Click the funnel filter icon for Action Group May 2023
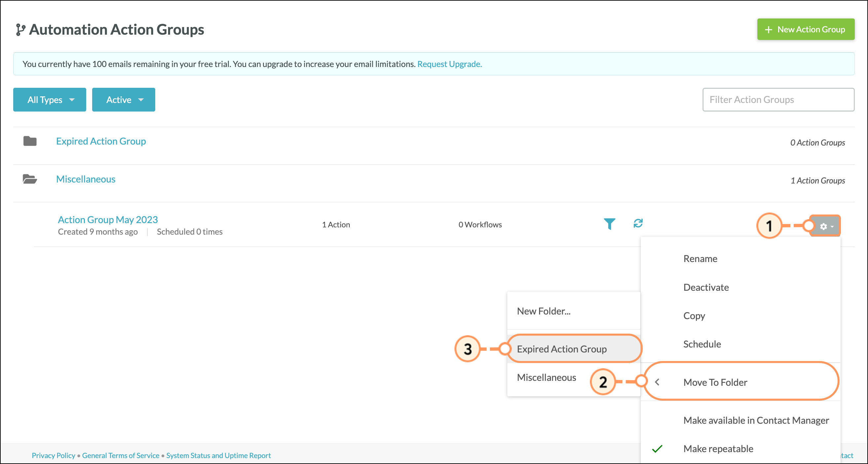Screen dimensions: 868x464 pos(609,224)
